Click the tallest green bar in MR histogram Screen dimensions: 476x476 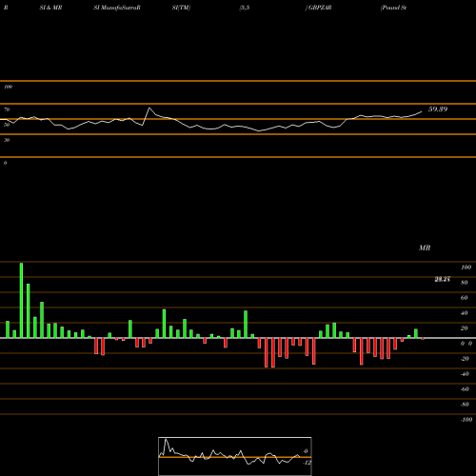21,300
